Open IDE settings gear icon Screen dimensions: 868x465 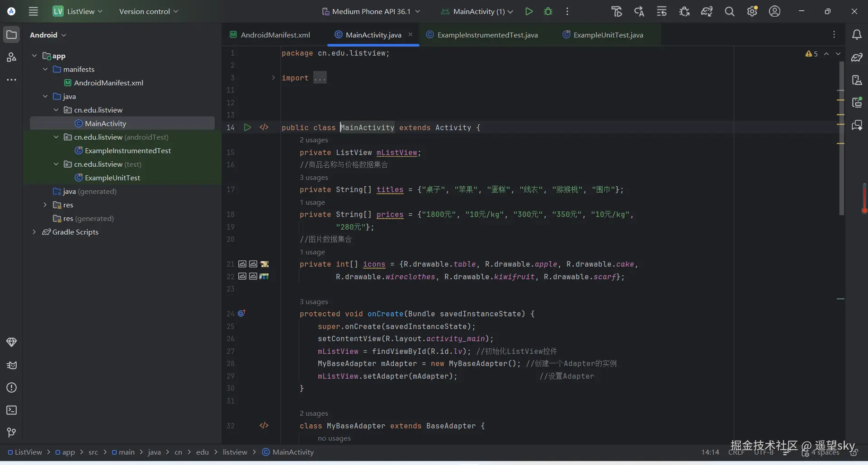(752, 11)
